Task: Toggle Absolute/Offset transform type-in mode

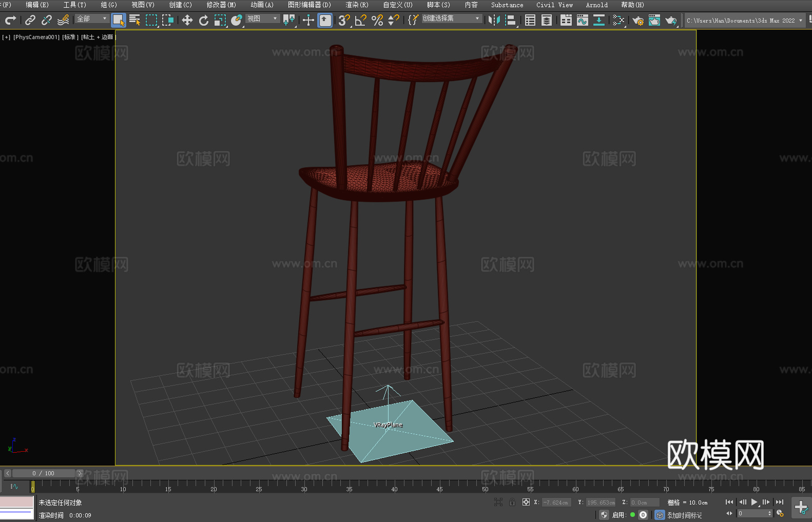Action: [526, 502]
